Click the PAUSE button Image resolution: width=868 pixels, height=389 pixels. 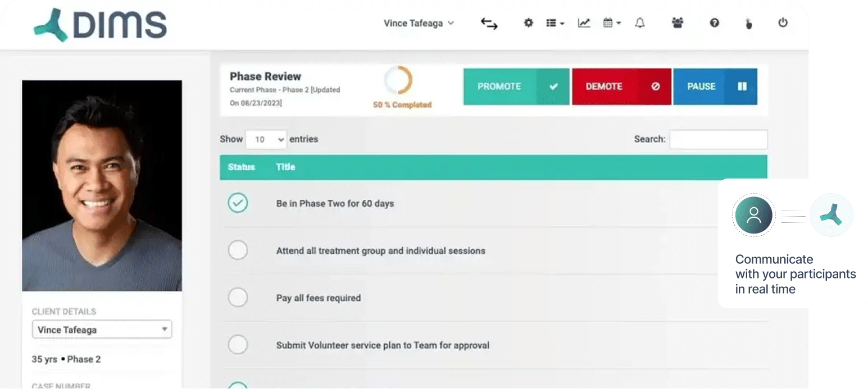715,86
